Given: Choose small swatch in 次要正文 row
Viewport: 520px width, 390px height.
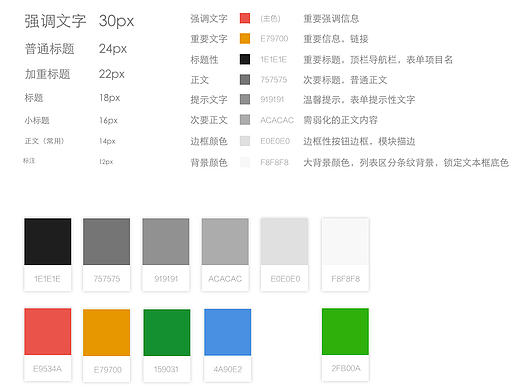Looking at the screenshot, I should click(245, 120).
